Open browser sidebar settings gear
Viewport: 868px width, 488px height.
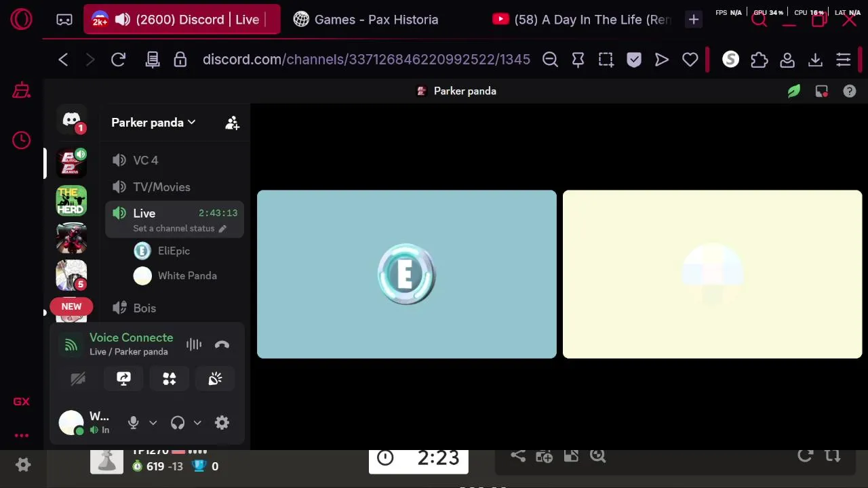23,464
